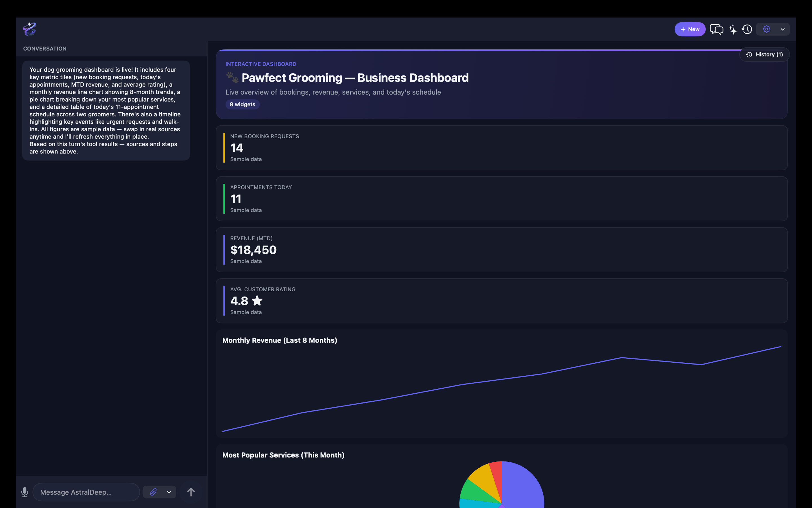Expand the settings chevron dropdown

tap(783, 29)
